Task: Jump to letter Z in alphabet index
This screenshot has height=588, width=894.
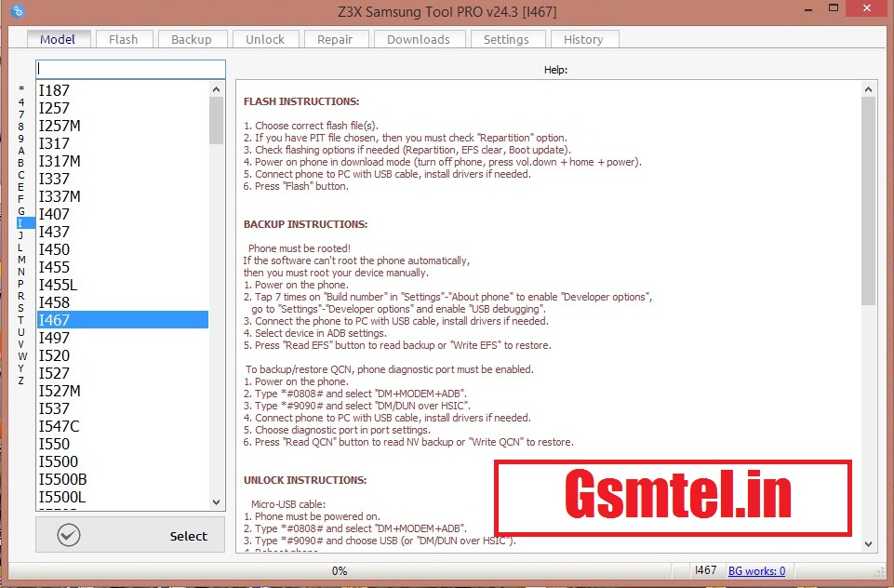Action: point(21,381)
